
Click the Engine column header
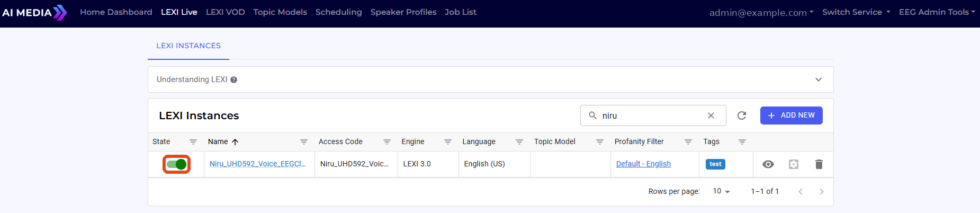[413, 142]
